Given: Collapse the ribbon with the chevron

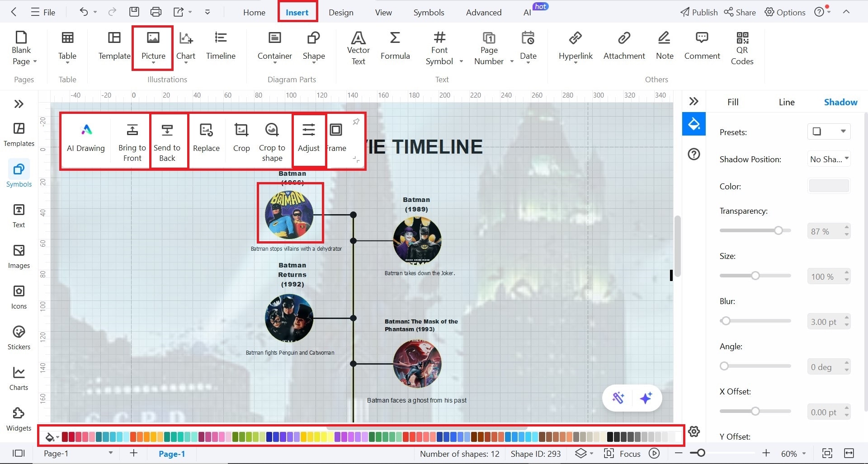Looking at the screenshot, I should pyautogui.click(x=846, y=12).
